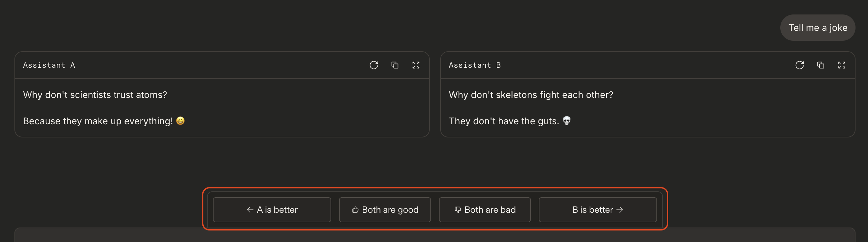This screenshot has width=868, height=242.
Task: Click the "They don't have the guts." punchline
Action: (504, 121)
